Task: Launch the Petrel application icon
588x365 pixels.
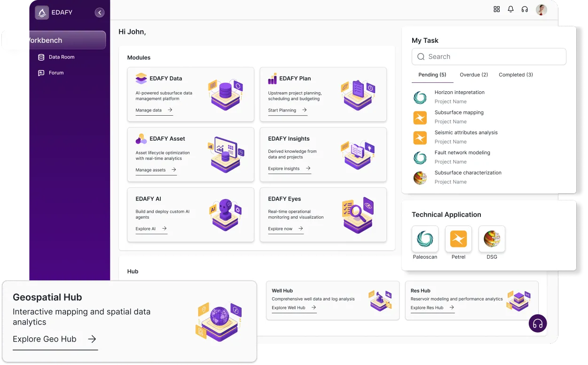Action: pyautogui.click(x=458, y=238)
